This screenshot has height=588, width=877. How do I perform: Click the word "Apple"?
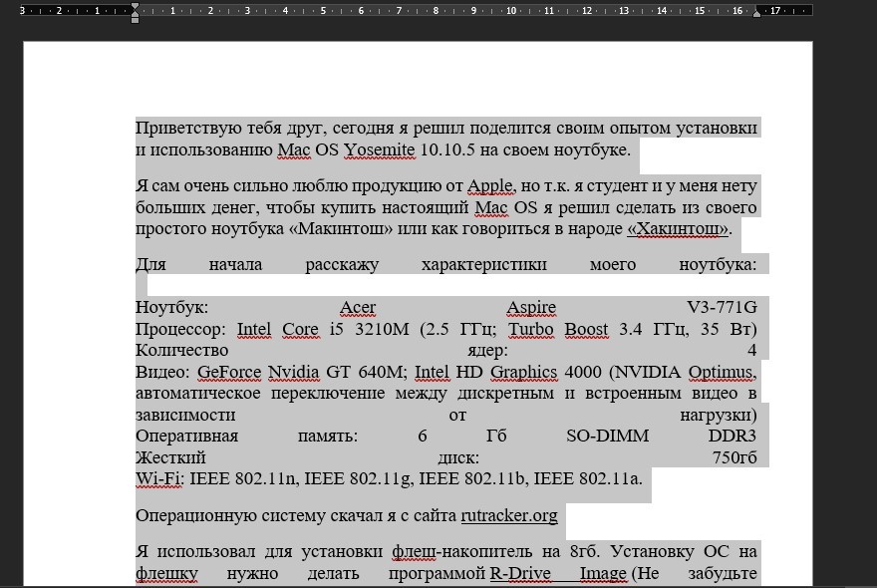(x=489, y=185)
